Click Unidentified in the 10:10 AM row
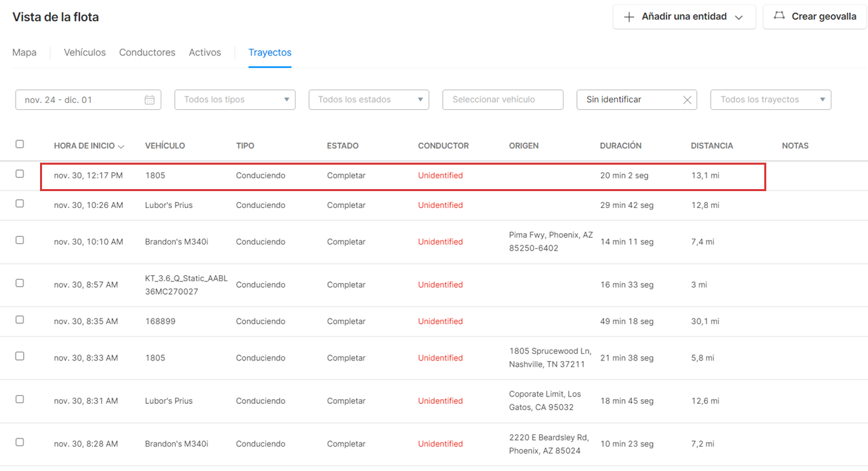Screen dimensions: 868x471 pyautogui.click(x=440, y=242)
